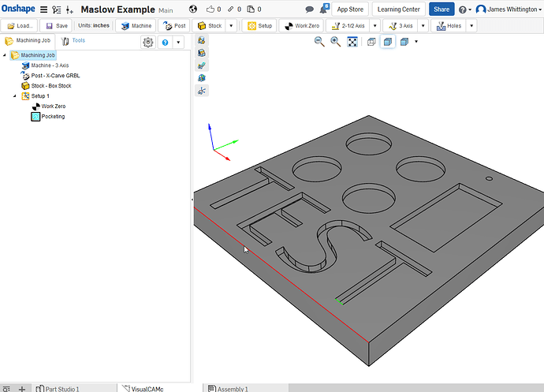The image size is (544, 392).
Task: Open the comments speech bubble
Action: pyautogui.click(x=309, y=9)
